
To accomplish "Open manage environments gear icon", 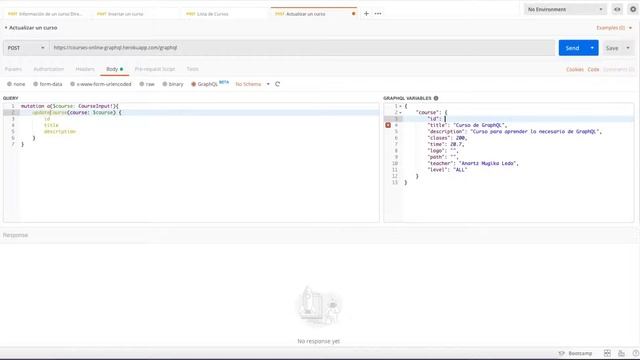I will [x=633, y=9].
